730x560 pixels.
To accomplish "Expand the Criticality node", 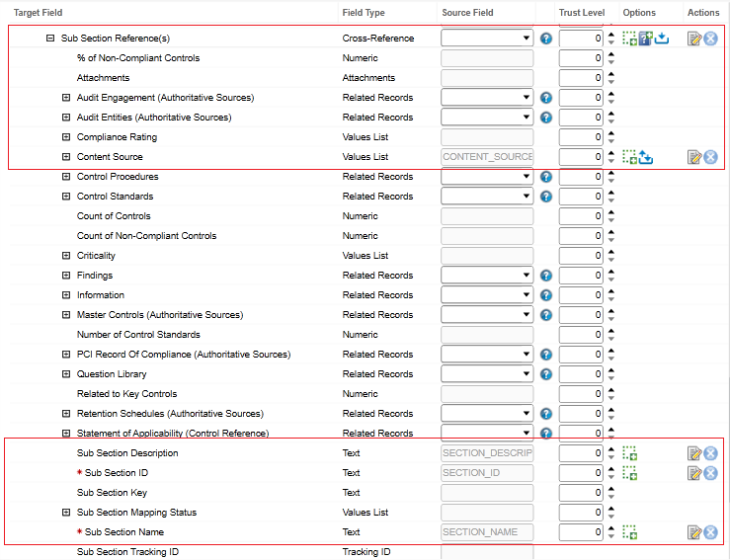I will tap(66, 256).
